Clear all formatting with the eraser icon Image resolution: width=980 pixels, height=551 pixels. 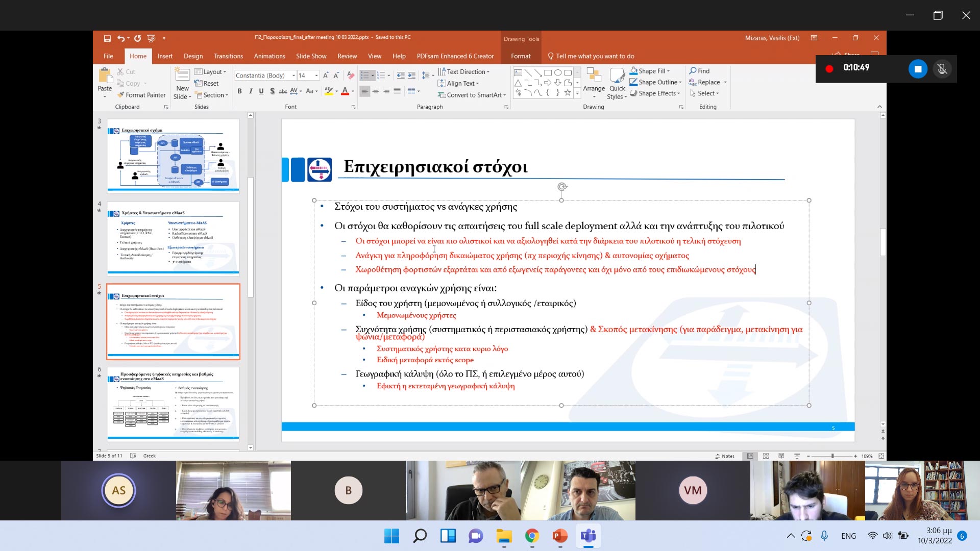point(351,76)
